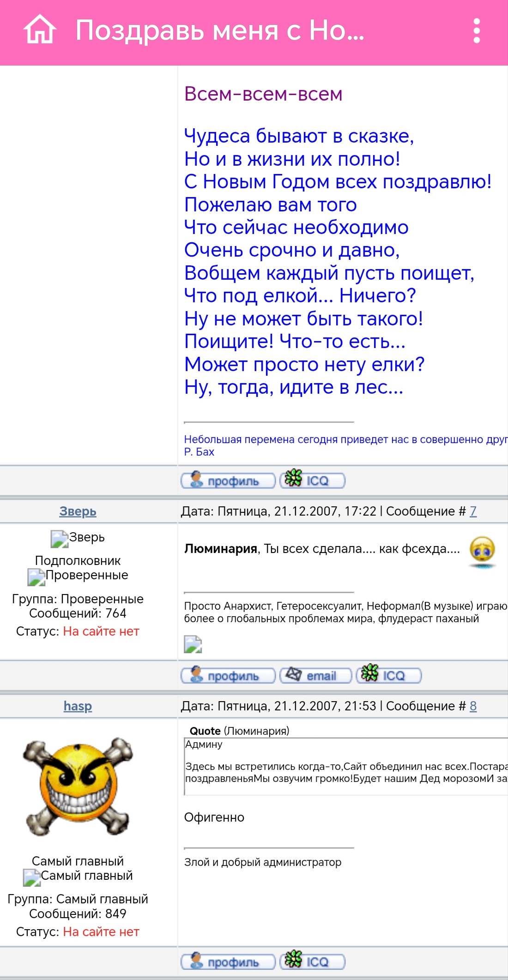Open Зверь's profile button
508x980 pixels.
(228, 675)
